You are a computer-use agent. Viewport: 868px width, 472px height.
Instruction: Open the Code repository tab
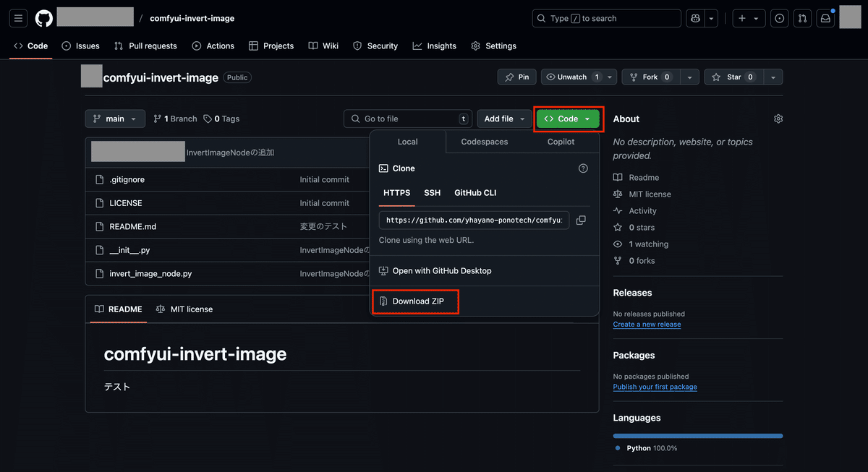[30, 46]
